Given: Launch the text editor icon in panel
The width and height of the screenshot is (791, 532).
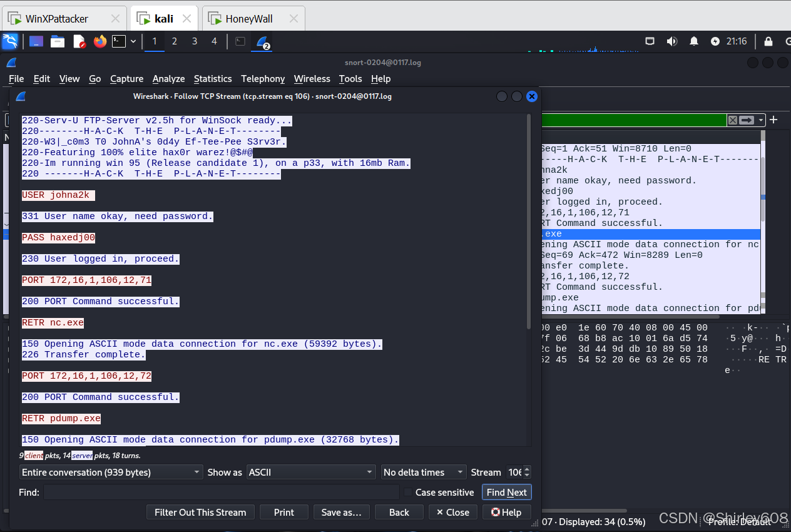Looking at the screenshot, I should coord(79,41).
